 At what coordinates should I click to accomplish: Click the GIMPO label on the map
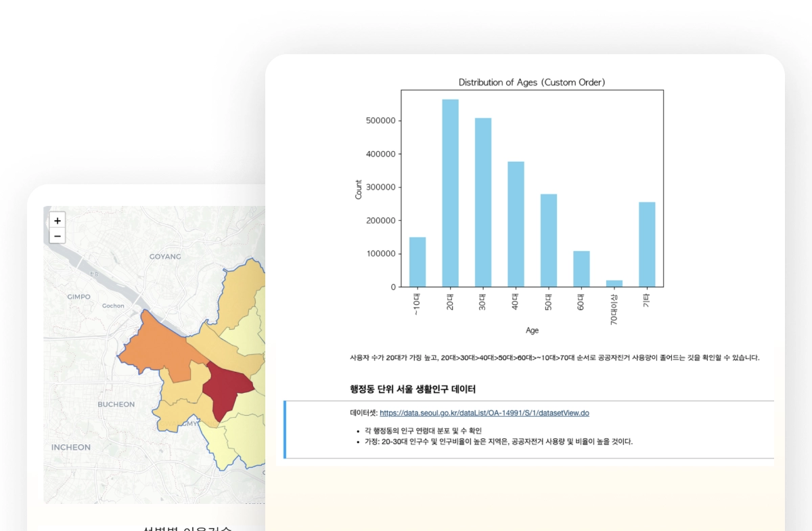(x=79, y=297)
